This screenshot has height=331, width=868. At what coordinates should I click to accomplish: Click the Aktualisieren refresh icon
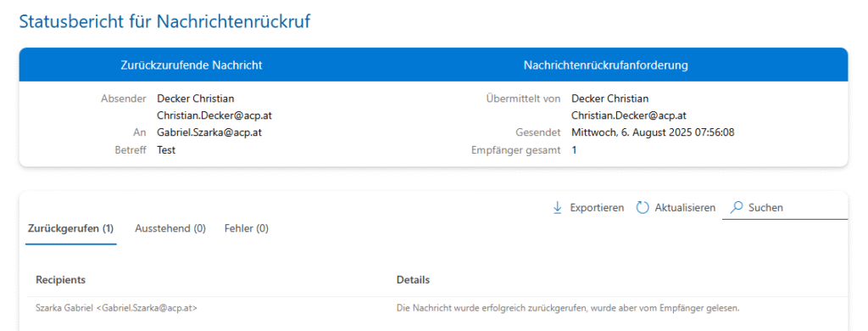[x=643, y=208]
